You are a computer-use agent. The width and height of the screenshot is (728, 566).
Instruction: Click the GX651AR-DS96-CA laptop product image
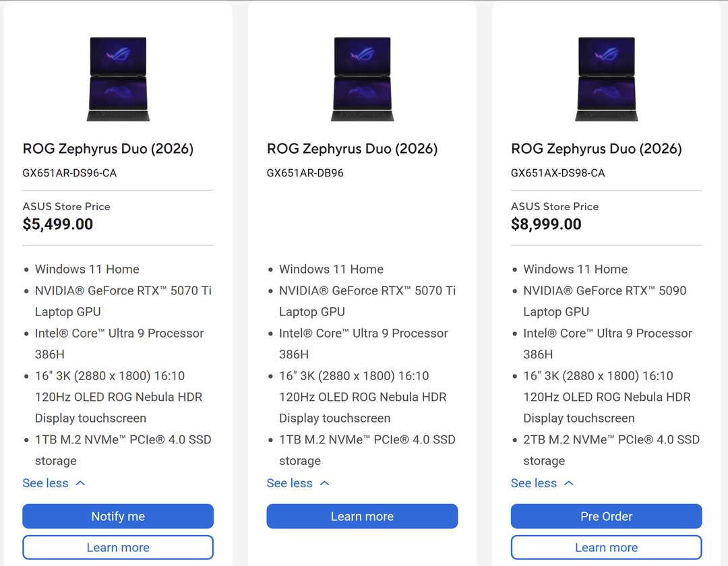pos(118,80)
